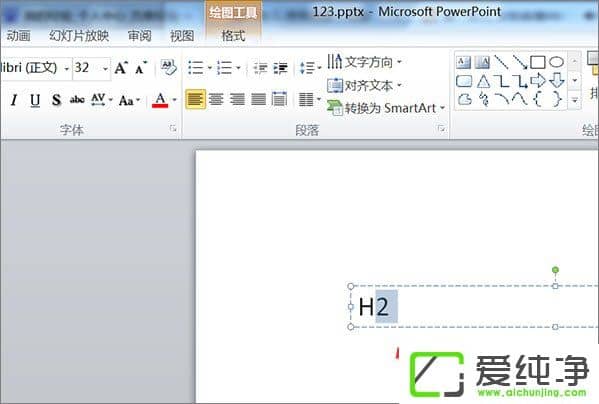Click the Increase Font Size button
This screenshot has height=404, width=599.
pyautogui.click(x=121, y=68)
